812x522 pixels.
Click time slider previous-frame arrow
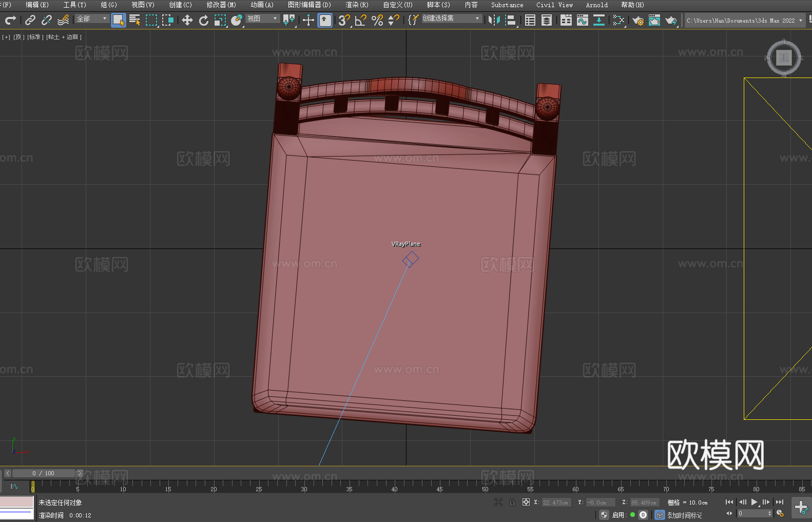point(7,473)
